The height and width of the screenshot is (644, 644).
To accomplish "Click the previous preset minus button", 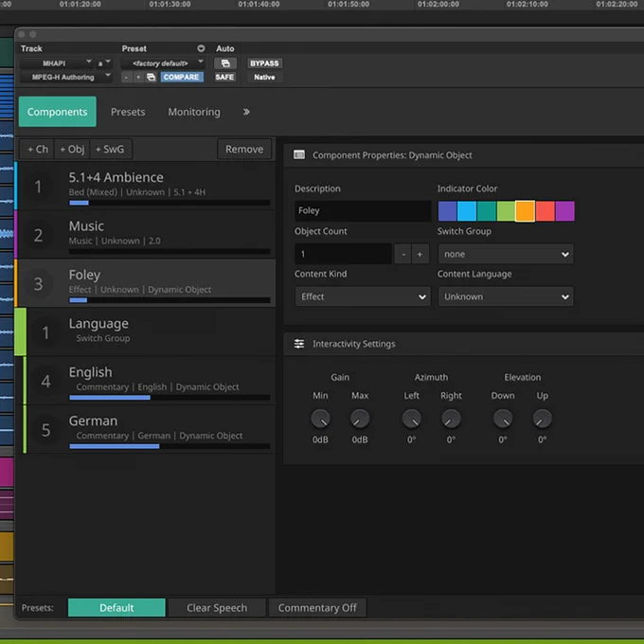I will click(x=127, y=77).
